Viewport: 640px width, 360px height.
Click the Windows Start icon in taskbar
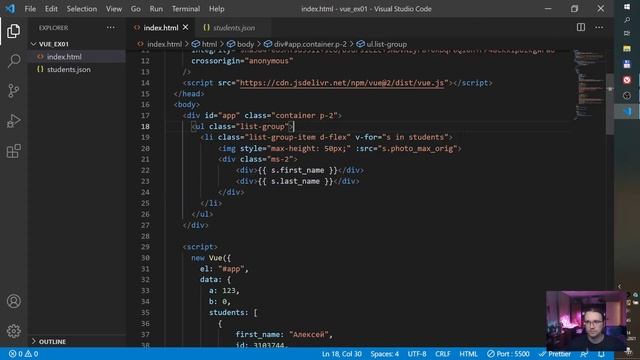coord(627,7)
